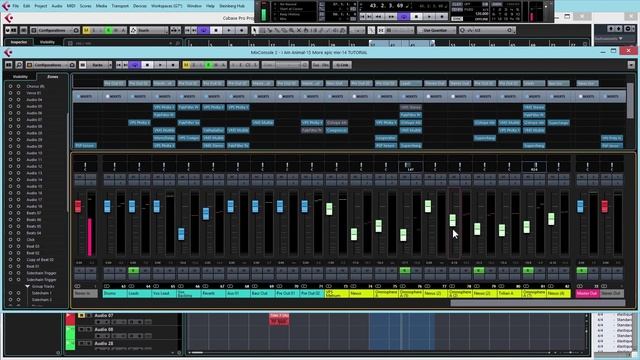This screenshot has width=640, height=360.
Task: Click the Drums channel pan control
Action: (x=115, y=166)
